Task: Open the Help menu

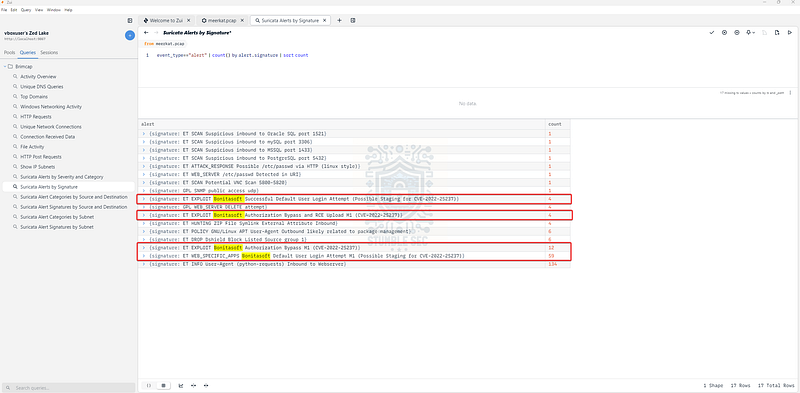Action: [68, 10]
